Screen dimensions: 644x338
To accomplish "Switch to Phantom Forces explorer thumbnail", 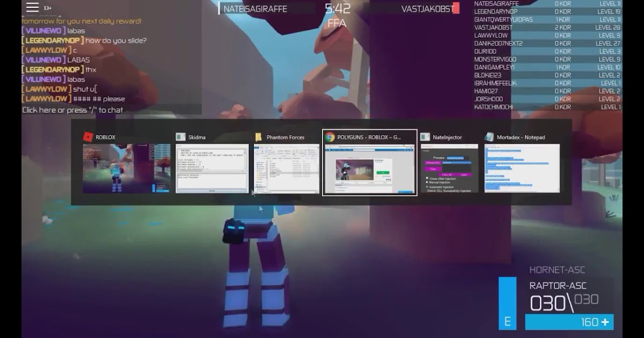I will pyautogui.click(x=287, y=168).
